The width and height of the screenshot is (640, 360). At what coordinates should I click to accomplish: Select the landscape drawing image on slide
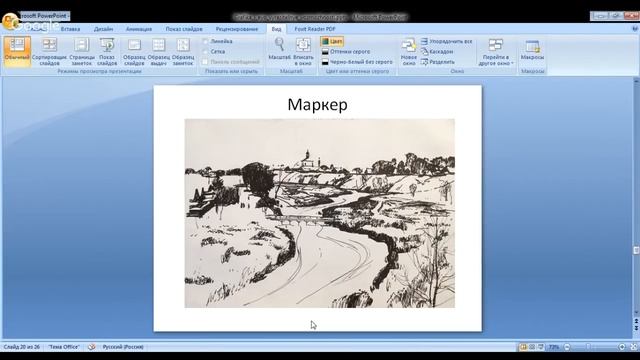[x=320, y=213]
